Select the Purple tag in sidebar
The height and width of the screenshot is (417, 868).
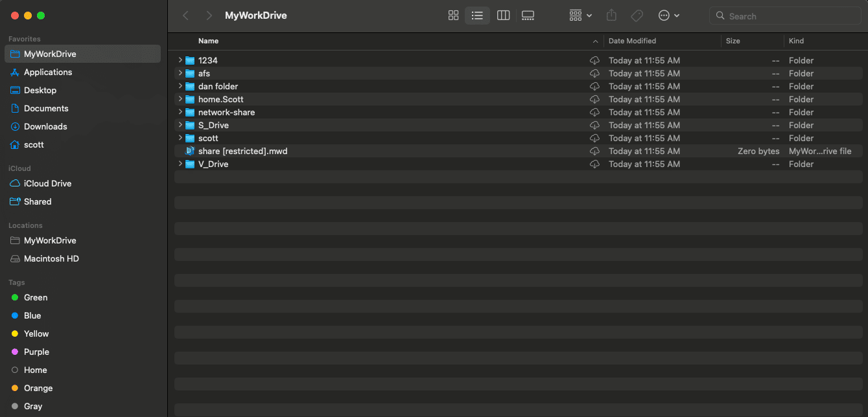pos(36,352)
